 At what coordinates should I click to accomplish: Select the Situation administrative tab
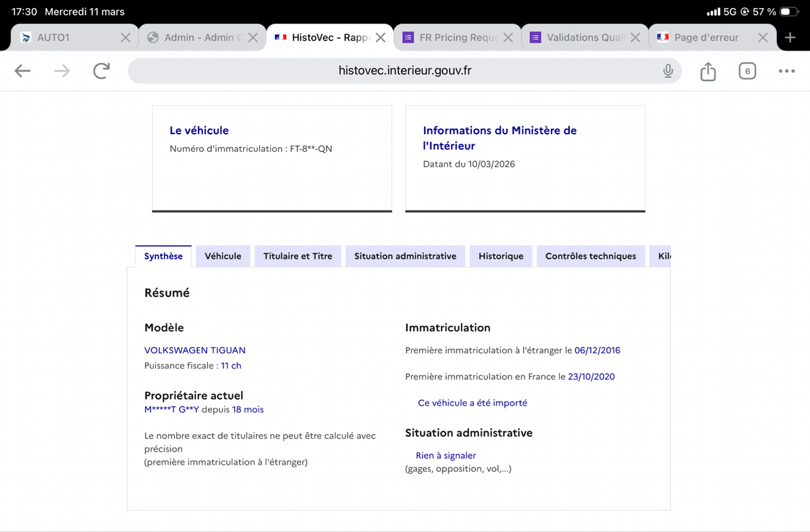pyautogui.click(x=405, y=257)
